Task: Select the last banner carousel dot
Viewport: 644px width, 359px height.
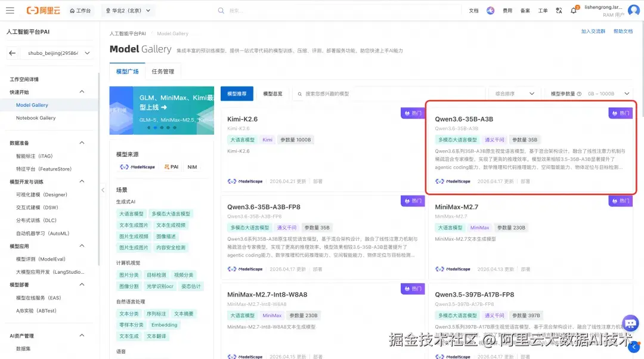Action: (175, 128)
